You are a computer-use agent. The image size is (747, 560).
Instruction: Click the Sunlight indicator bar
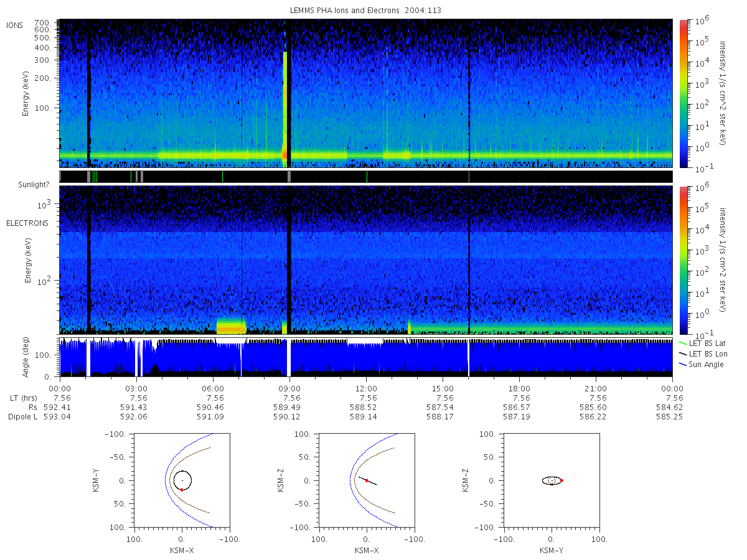(x=366, y=177)
